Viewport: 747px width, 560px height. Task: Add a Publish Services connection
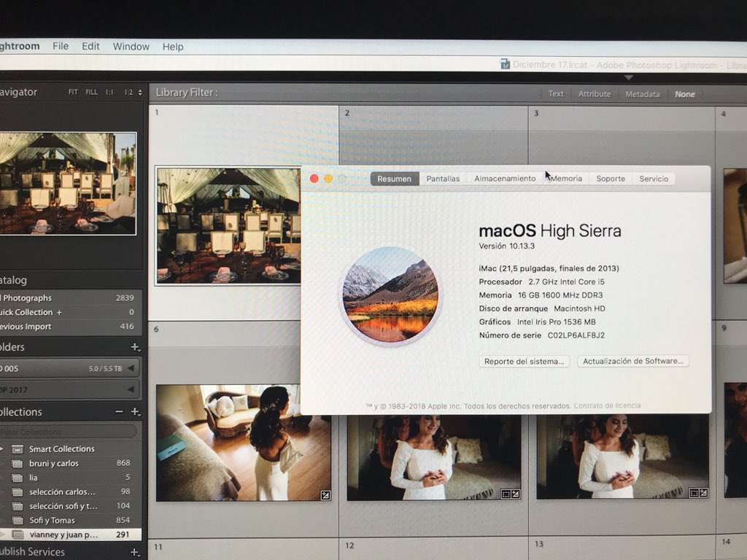coord(135,552)
